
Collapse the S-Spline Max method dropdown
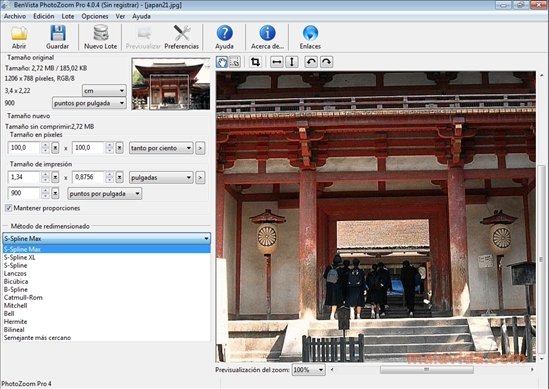[x=106, y=238]
